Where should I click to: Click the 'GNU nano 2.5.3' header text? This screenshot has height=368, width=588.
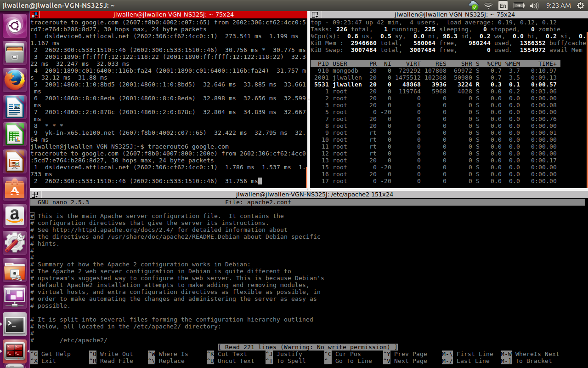(x=63, y=202)
